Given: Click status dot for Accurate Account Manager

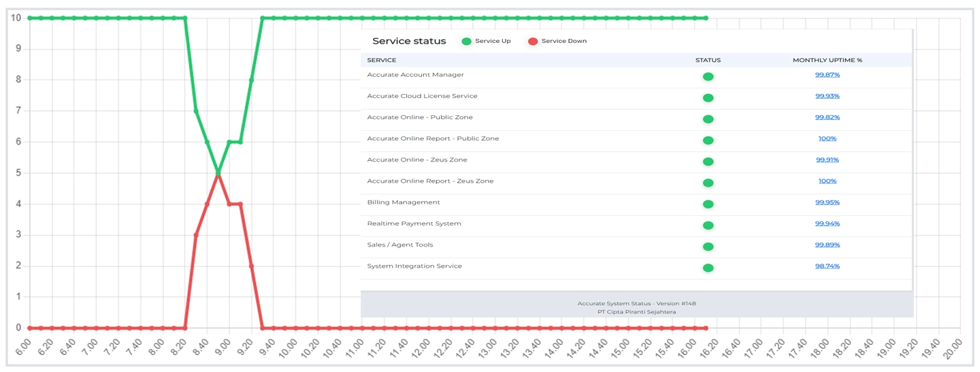Looking at the screenshot, I should tap(708, 77).
